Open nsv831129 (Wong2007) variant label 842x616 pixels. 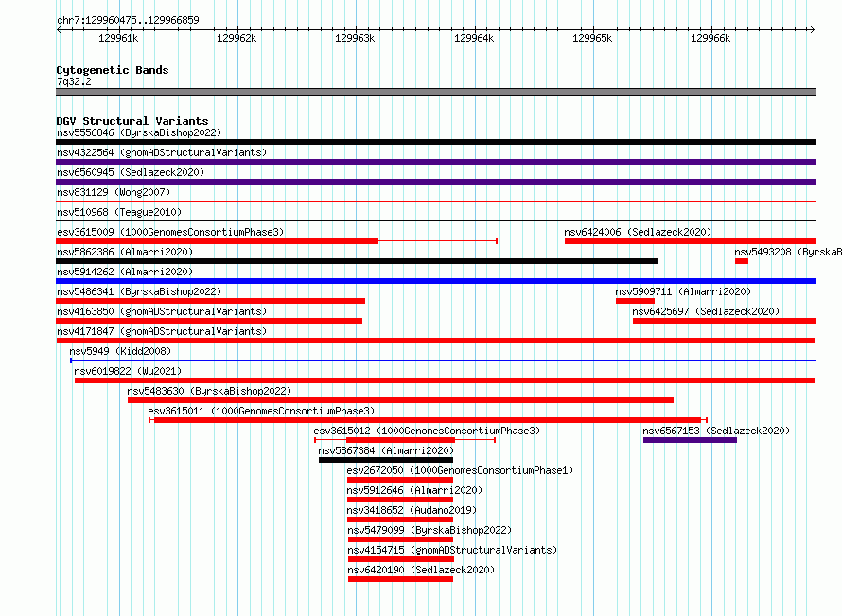(x=114, y=192)
